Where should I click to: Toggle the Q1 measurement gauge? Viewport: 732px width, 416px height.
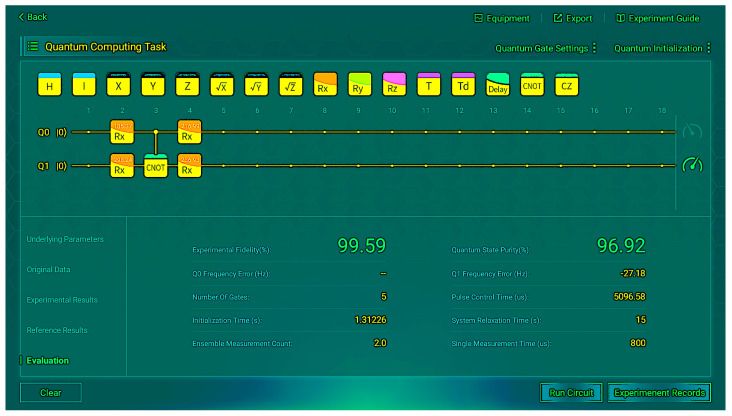(x=692, y=165)
